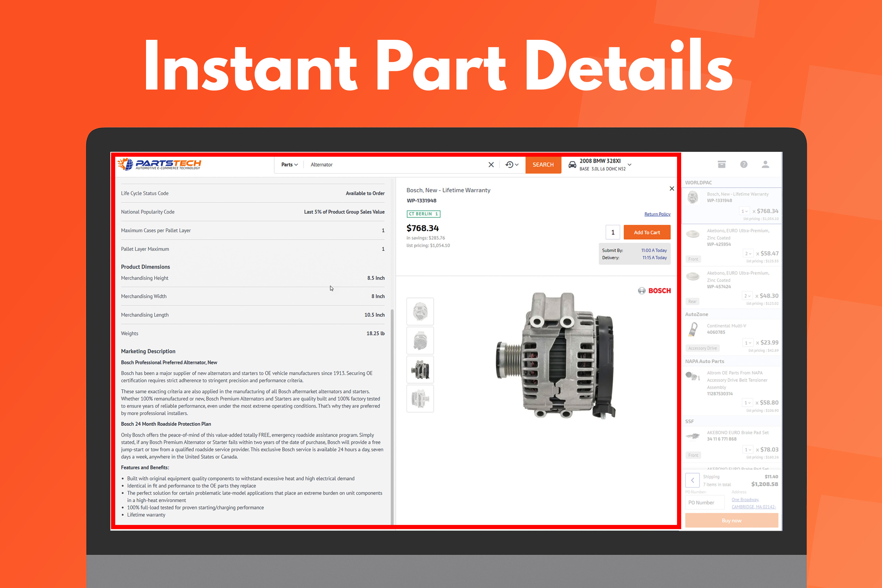Click the "Features and Benefits:" heading

click(145, 468)
